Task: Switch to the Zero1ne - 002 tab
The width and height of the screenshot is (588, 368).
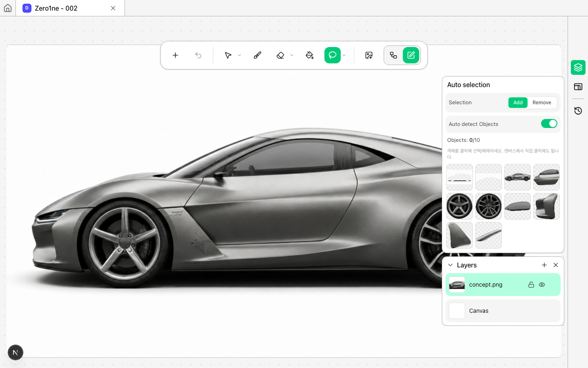Action: click(70, 8)
